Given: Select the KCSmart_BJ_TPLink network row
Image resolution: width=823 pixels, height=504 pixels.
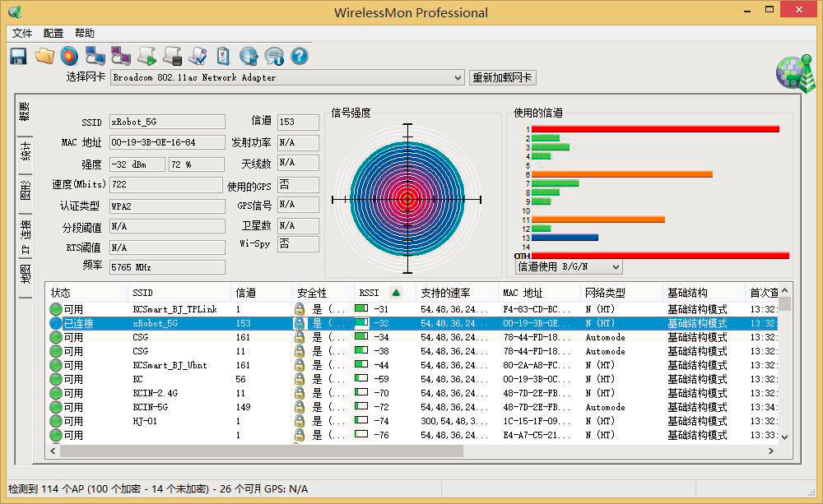Looking at the screenshot, I should coord(174,309).
